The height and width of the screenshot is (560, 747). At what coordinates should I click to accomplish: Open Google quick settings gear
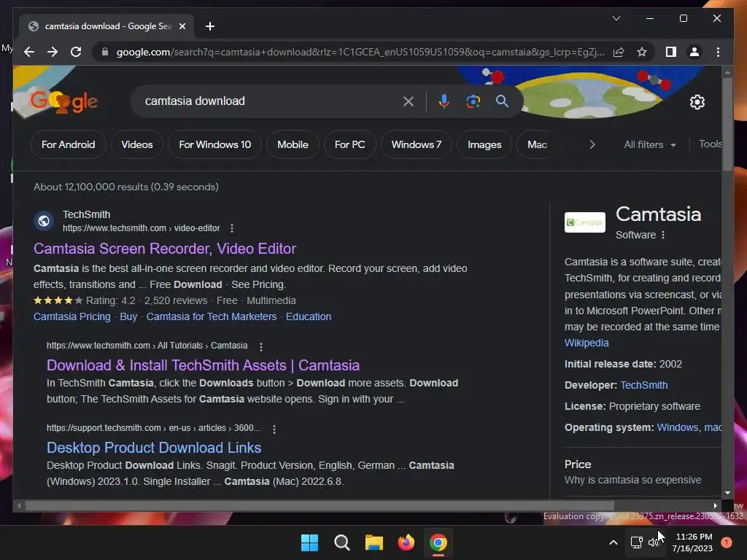pos(697,102)
